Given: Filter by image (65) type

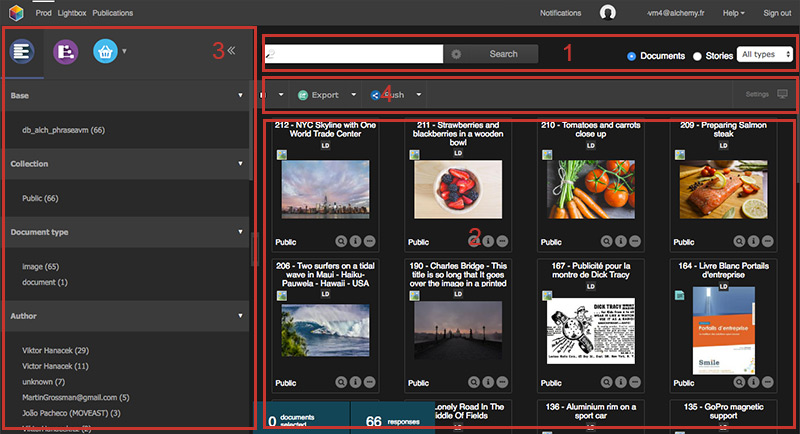Looking at the screenshot, I should (x=40, y=267).
